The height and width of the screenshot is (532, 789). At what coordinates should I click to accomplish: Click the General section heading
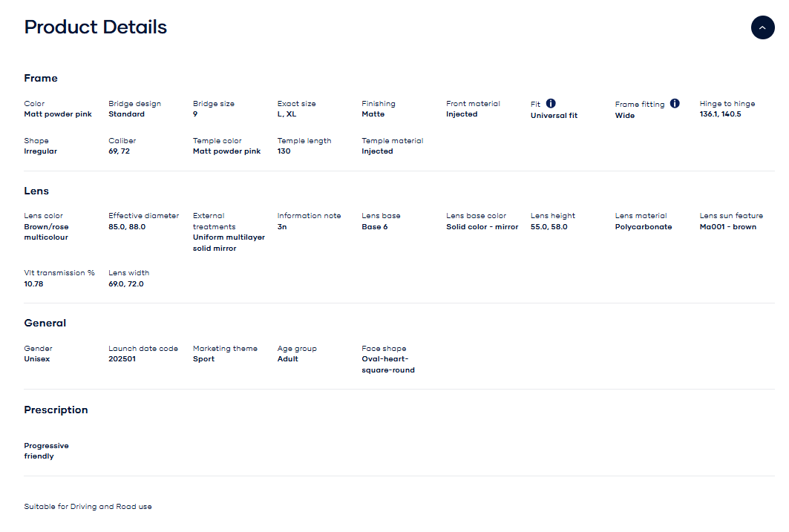[x=45, y=323]
